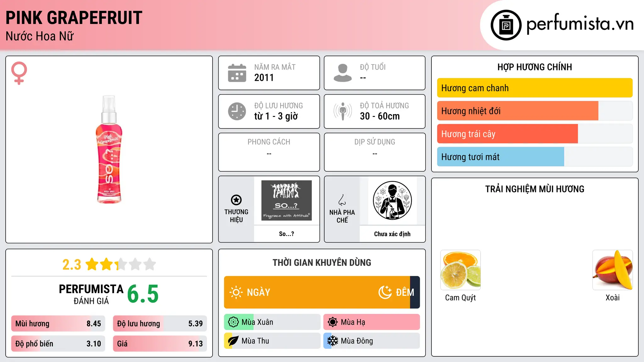Screen dimensions: 644x362
Task: Click the PINK GRAPEFRUIT title
Action: pyautogui.click(x=74, y=18)
